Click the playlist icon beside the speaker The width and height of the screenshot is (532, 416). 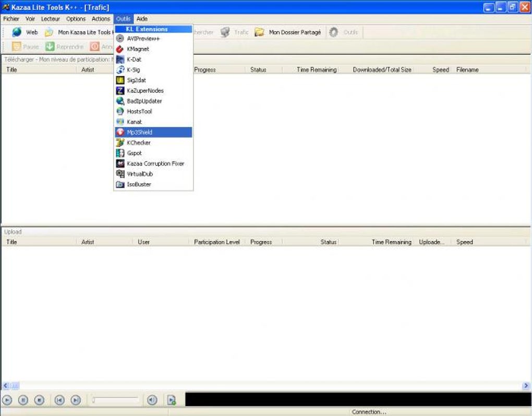(x=172, y=400)
